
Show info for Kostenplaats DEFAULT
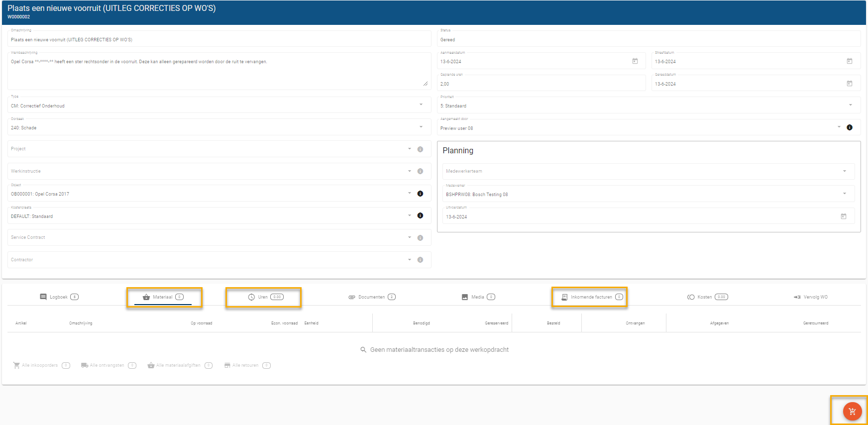coord(420,216)
